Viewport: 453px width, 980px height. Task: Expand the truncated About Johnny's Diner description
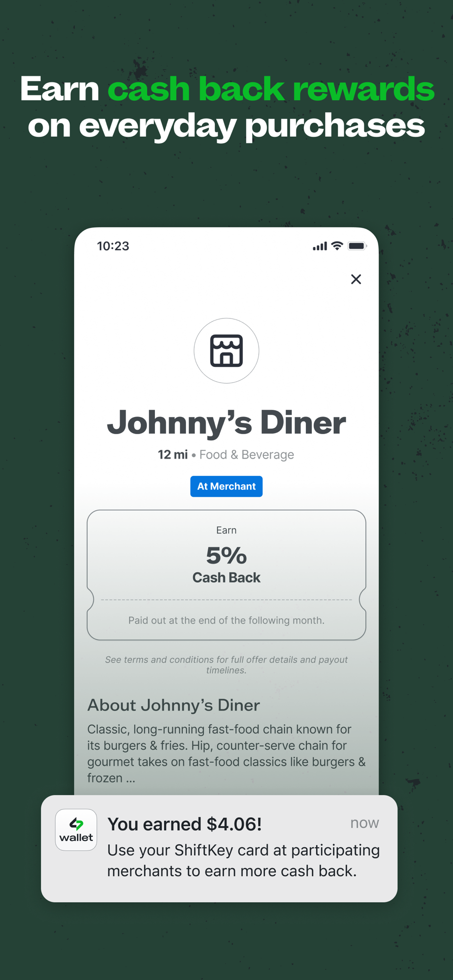(x=226, y=753)
